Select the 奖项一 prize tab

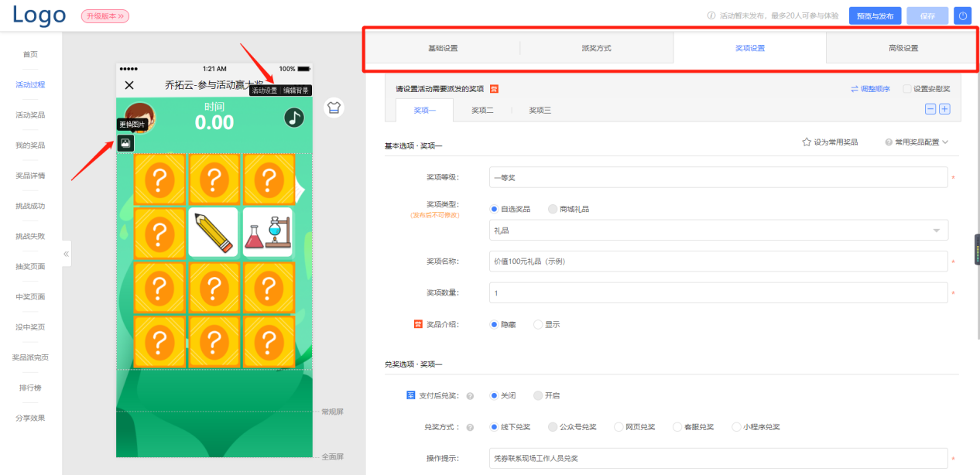pos(424,111)
